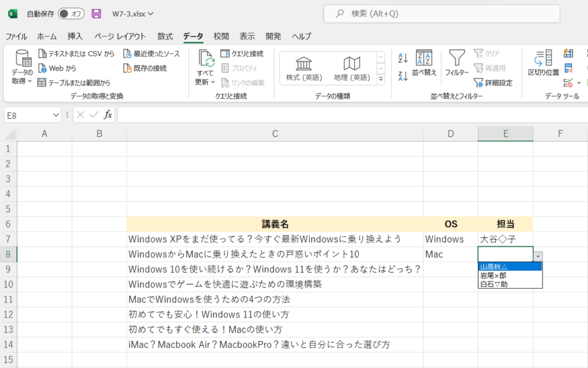Click the 再適用 button

489,68
